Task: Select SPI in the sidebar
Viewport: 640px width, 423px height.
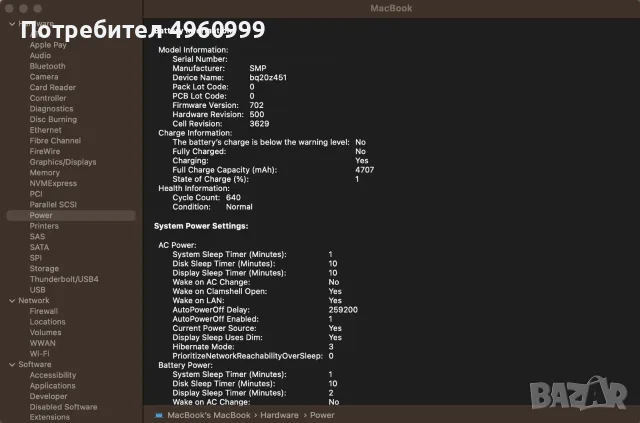Action: [x=36, y=258]
